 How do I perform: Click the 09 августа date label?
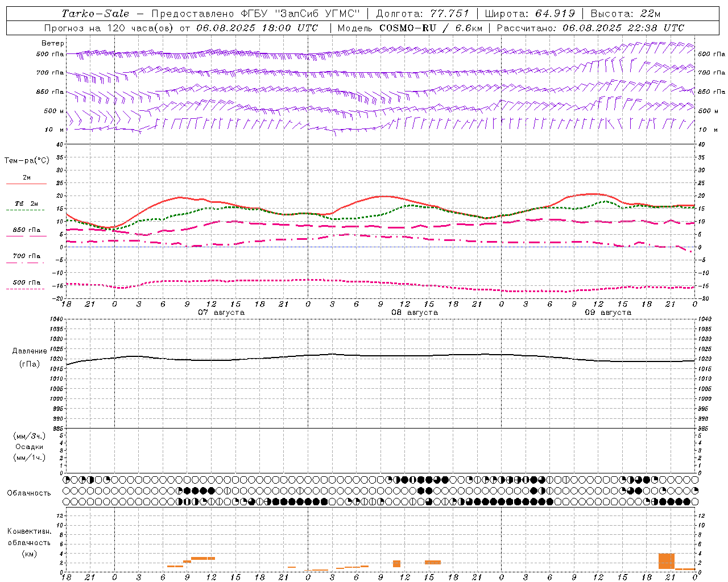click(x=608, y=313)
